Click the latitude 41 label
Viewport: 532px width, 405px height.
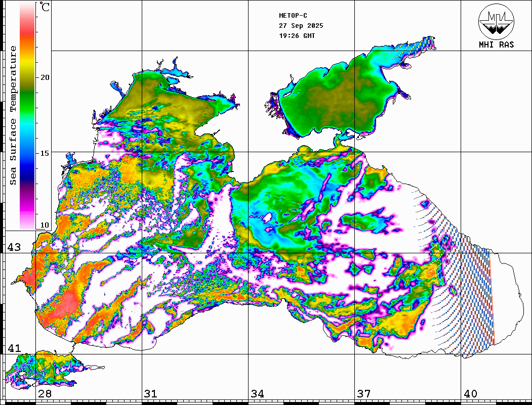click(14, 348)
